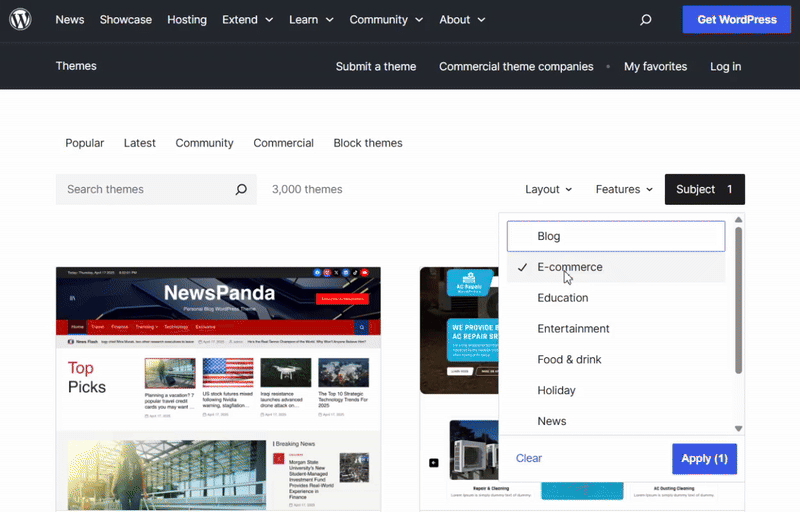Check the News subject option
This screenshot has width=800, height=512.
tap(616, 421)
